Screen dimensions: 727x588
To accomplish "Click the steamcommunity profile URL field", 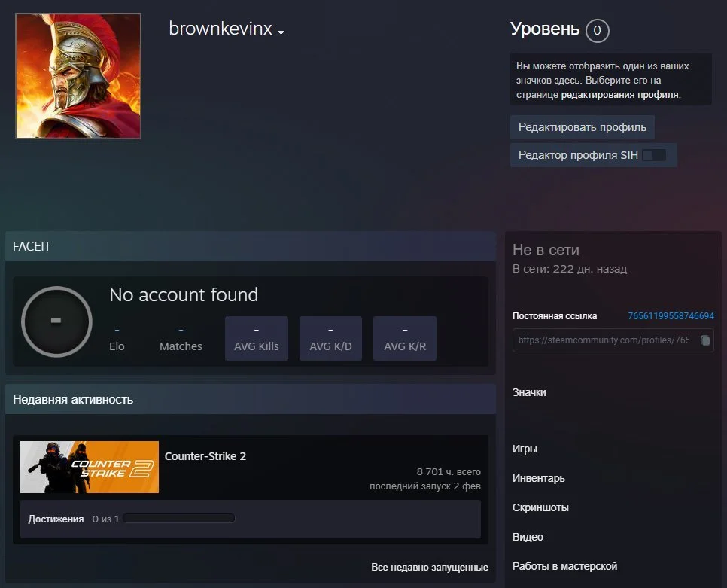I will (613, 340).
